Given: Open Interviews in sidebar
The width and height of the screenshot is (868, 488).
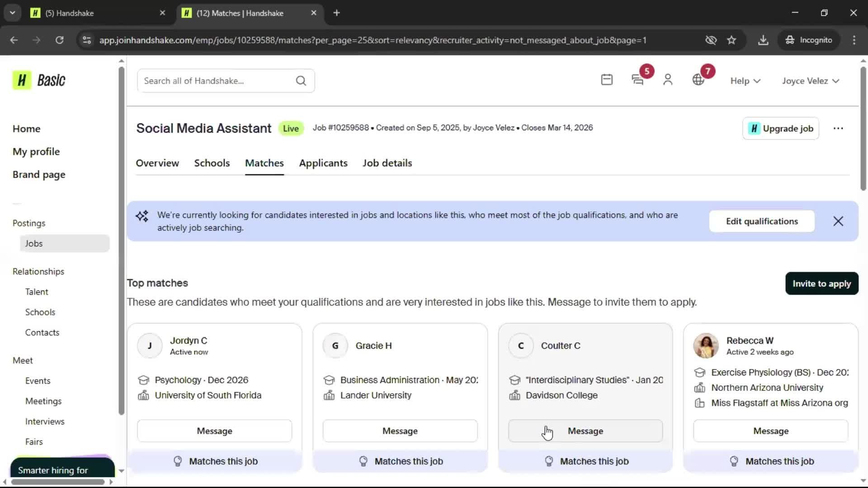Looking at the screenshot, I should (45, 422).
